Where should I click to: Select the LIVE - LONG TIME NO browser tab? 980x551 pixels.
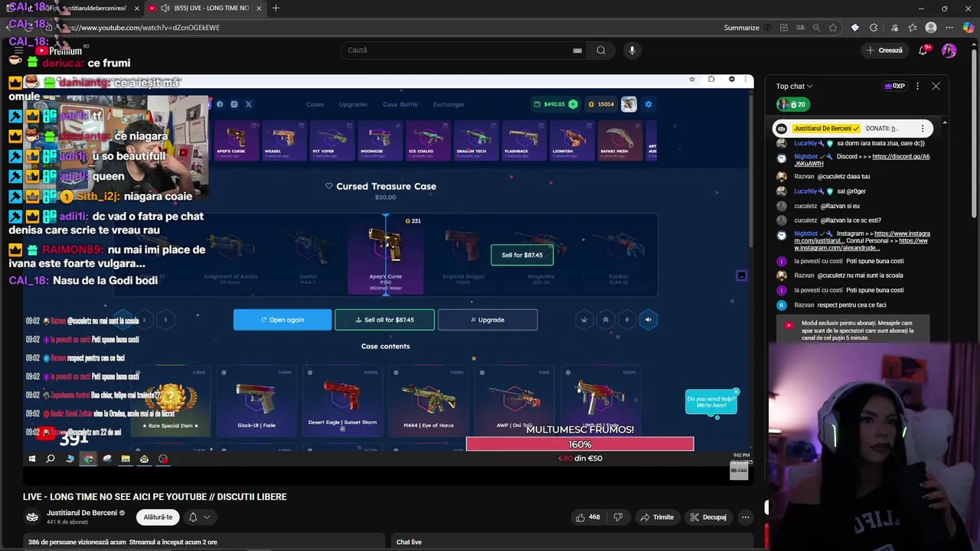(205, 8)
